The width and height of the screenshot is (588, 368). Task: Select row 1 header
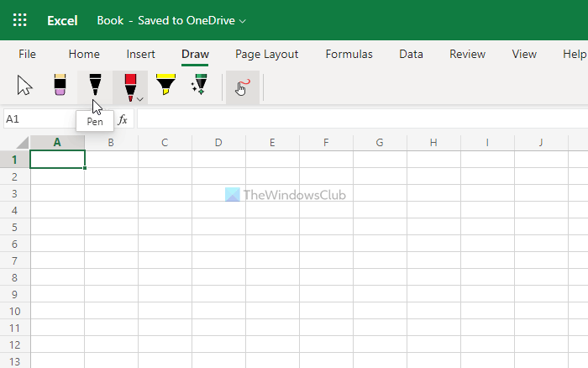coord(14,160)
